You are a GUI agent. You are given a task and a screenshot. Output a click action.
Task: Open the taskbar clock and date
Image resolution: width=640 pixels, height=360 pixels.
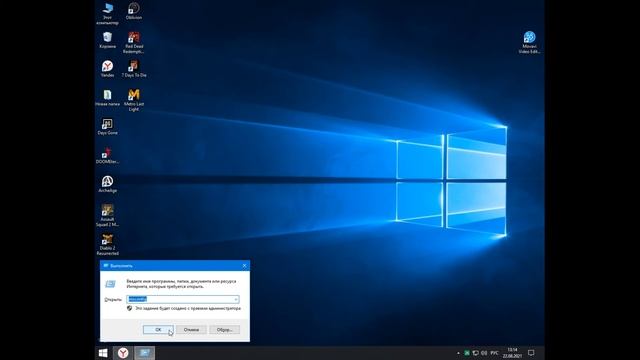[512, 353]
